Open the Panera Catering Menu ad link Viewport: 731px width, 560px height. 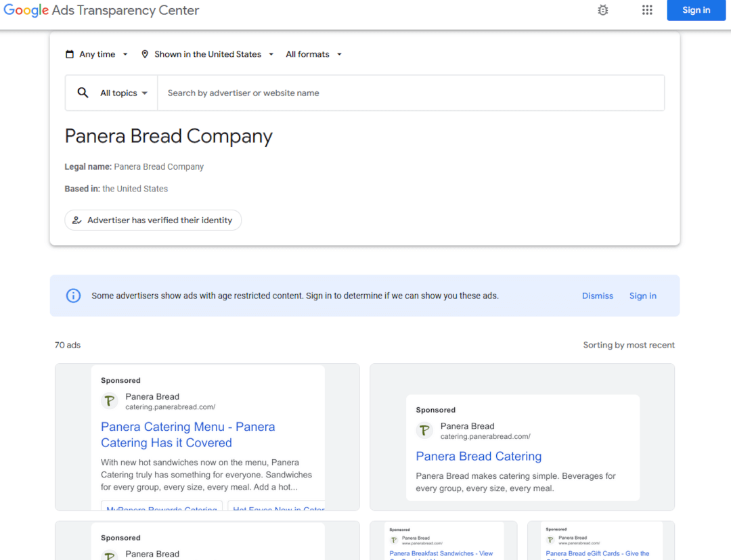tap(187, 435)
